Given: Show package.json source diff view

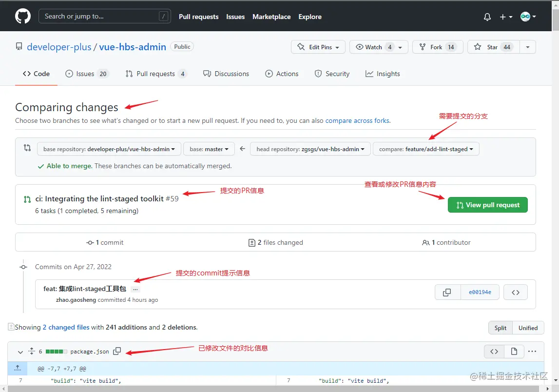Looking at the screenshot, I should coord(494,352).
